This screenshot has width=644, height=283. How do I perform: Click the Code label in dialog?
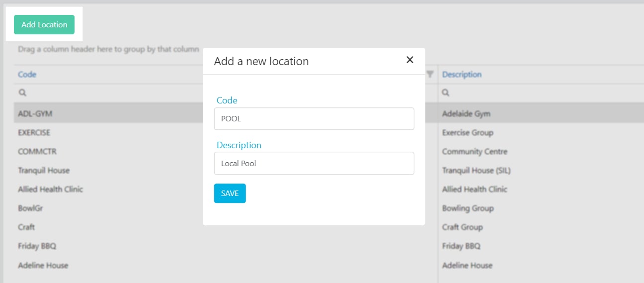click(227, 100)
